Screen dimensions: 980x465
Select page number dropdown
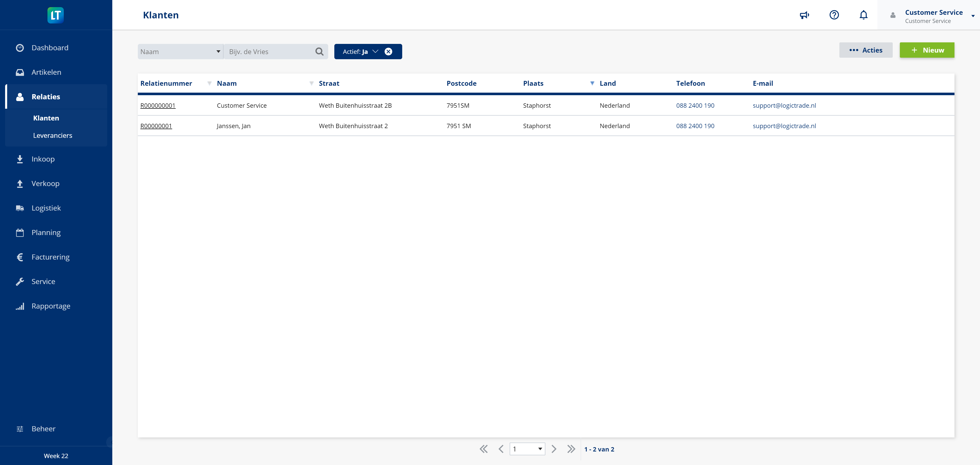[x=528, y=449]
